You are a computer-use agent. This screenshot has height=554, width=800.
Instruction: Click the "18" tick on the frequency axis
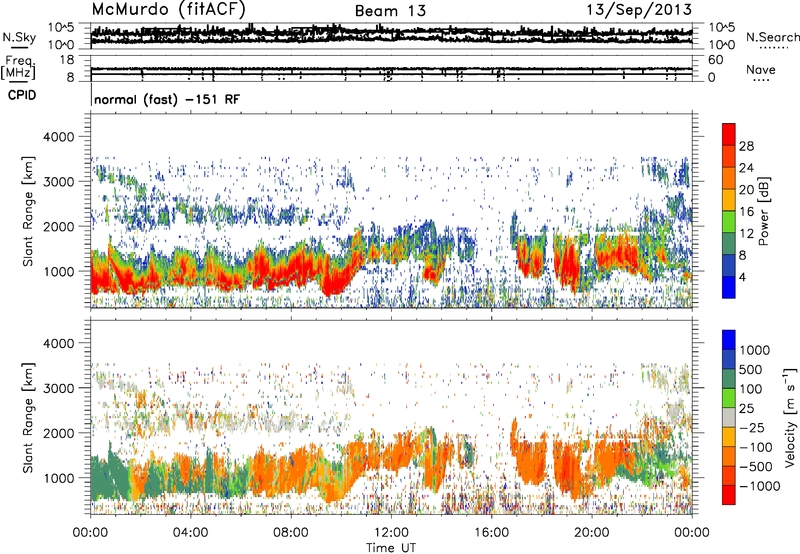point(67,60)
